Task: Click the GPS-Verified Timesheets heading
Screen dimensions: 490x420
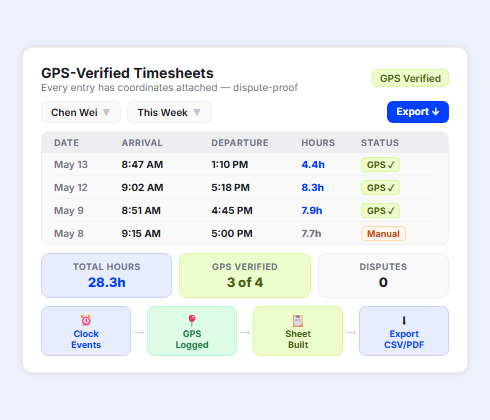Action: pyautogui.click(x=127, y=73)
